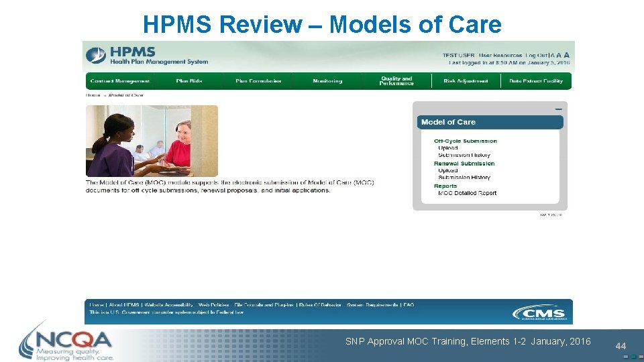The image size is (644, 362).
Task: Click the Reports heading
Action: [x=445, y=186]
